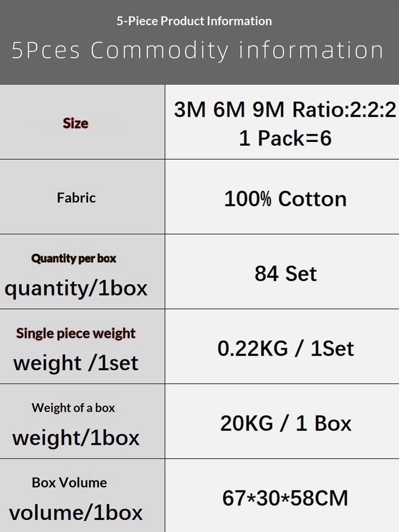This screenshot has width=399, height=532.
Task: Click the 'Quantity per box' label
Action: coord(74,258)
